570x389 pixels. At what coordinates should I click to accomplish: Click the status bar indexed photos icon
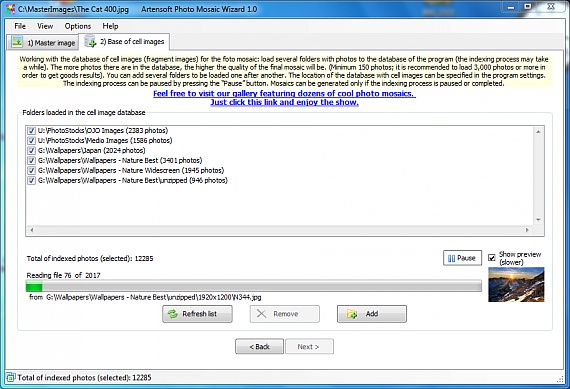click(11, 377)
